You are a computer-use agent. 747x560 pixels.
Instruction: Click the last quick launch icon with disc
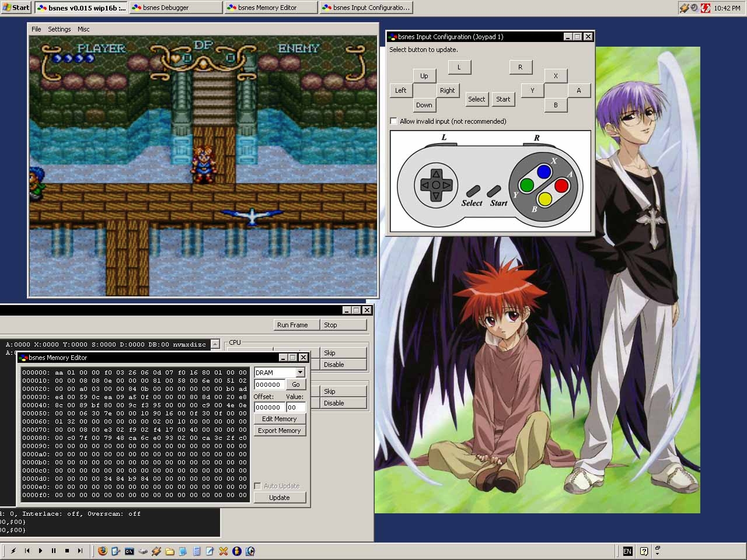(x=250, y=551)
